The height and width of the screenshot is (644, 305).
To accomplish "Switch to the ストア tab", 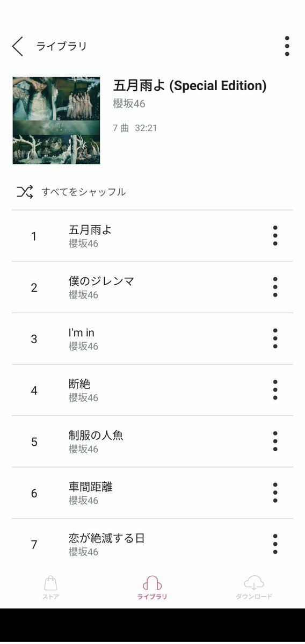I will [x=50, y=588].
